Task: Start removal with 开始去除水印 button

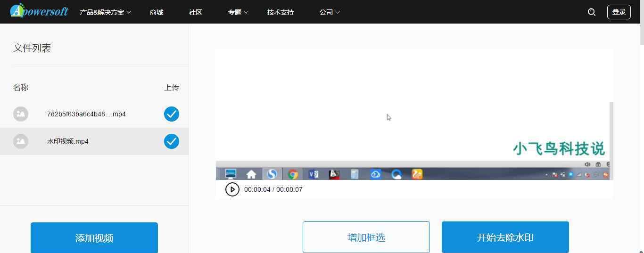Action: 505,237
